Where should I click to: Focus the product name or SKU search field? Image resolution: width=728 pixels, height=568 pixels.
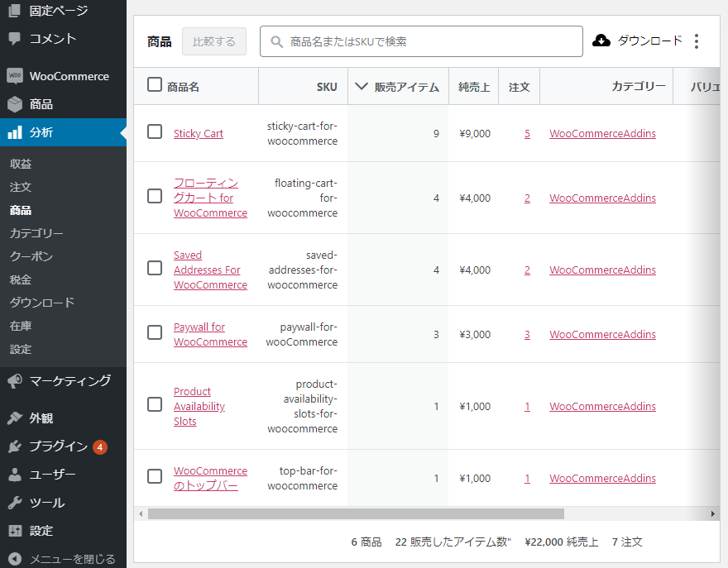pos(422,41)
